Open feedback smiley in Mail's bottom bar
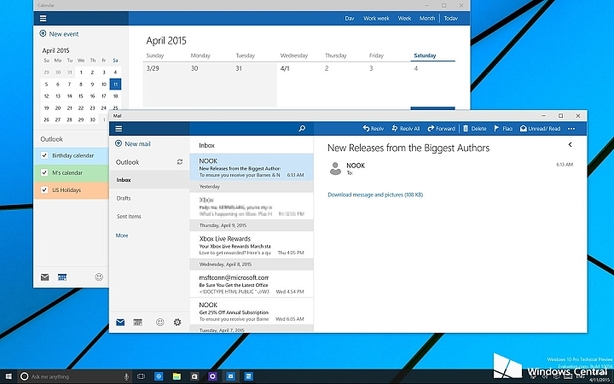 (x=160, y=322)
